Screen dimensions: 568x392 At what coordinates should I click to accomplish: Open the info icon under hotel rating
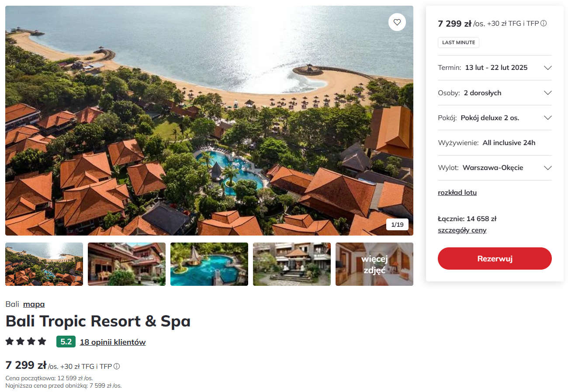[117, 366]
